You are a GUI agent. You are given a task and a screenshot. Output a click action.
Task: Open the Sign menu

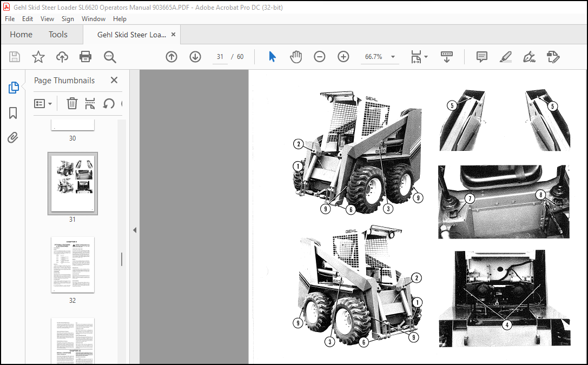[68, 19]
